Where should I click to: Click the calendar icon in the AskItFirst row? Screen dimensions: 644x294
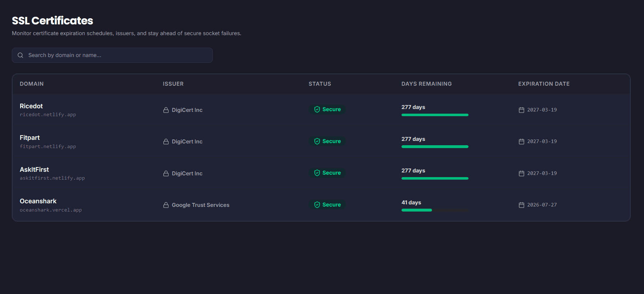(x=521, y=174)
